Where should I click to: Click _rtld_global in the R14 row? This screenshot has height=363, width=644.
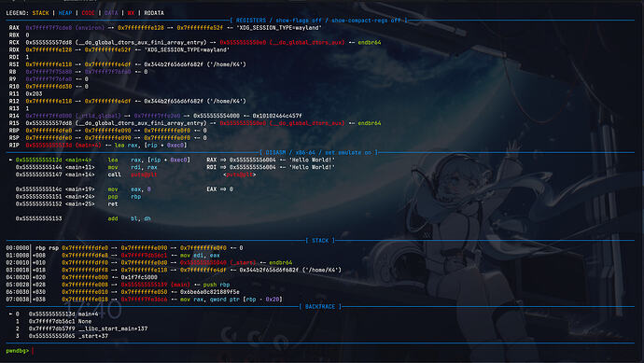[98, 116]
